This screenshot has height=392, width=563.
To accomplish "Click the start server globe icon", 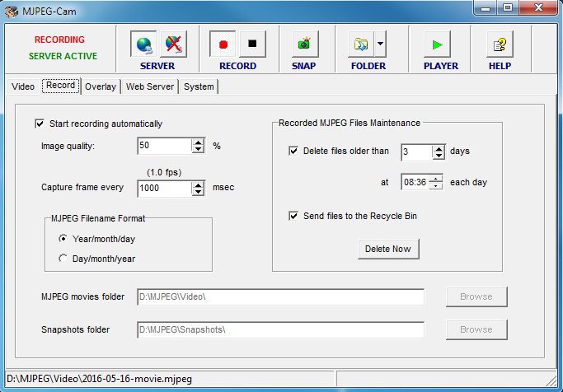I will click(x=143, y=44).
